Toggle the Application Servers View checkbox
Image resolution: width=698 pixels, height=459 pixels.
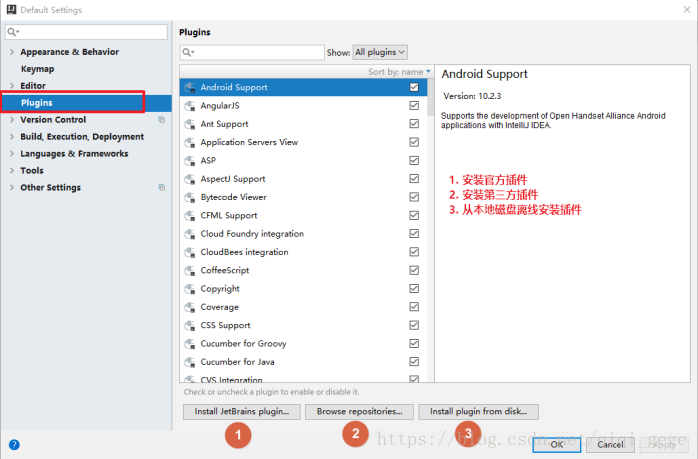point(414,142)
